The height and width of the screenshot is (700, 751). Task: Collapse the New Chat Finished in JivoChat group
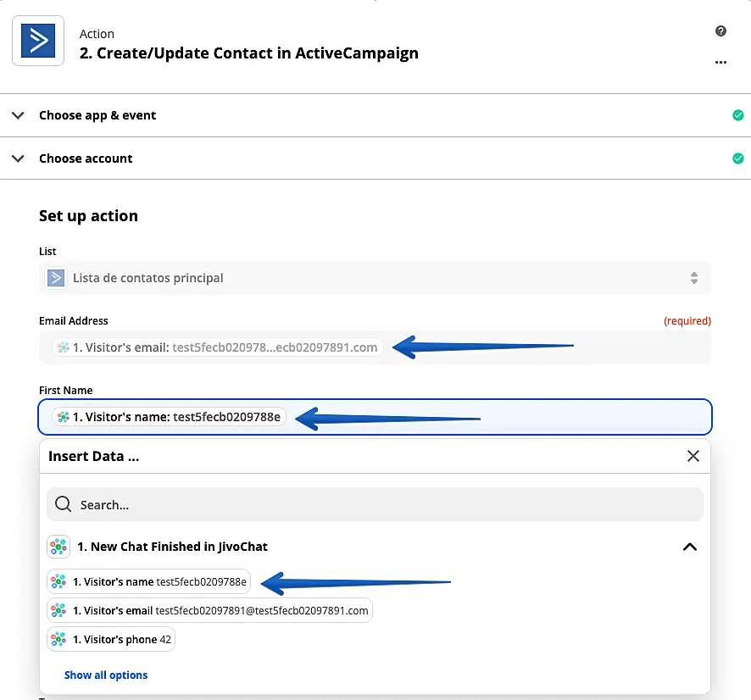point(689,547)
